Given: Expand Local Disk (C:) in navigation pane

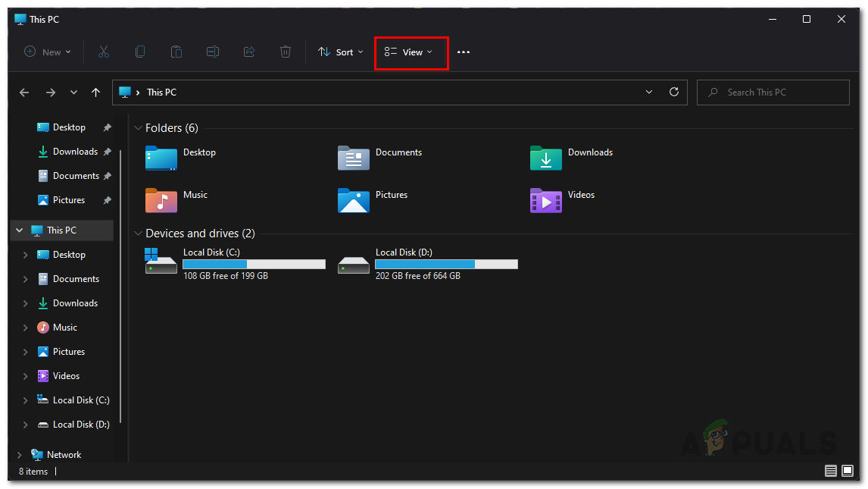Looking at the screenshot, I should pyautogui.click(x=25, y=400).
